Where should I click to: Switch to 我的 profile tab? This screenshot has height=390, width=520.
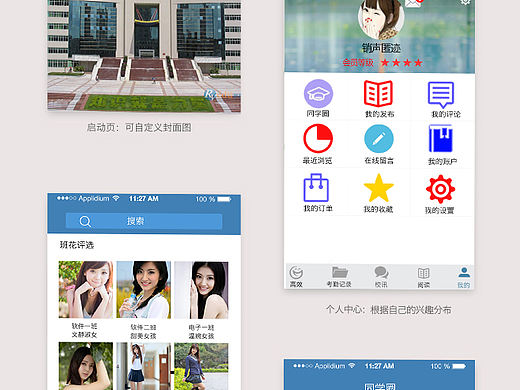pyautogui.click(x=464, y=277)
